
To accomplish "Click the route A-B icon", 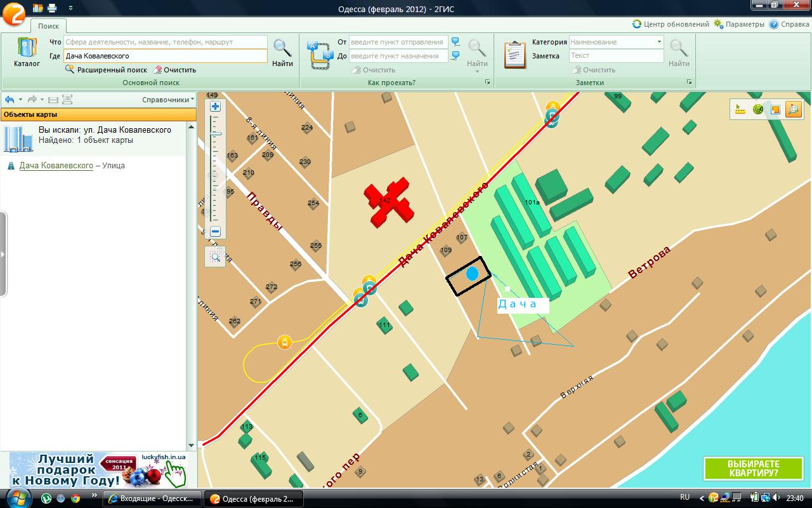I will point(320,55).
